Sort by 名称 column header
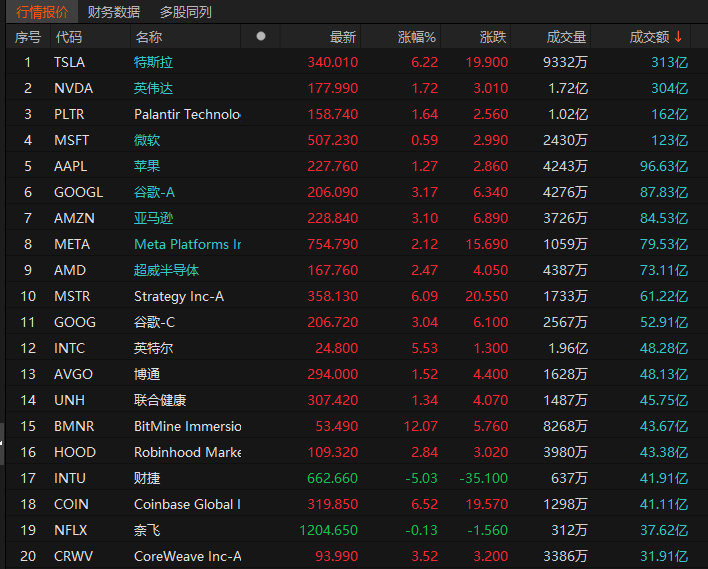 [149, 37]
